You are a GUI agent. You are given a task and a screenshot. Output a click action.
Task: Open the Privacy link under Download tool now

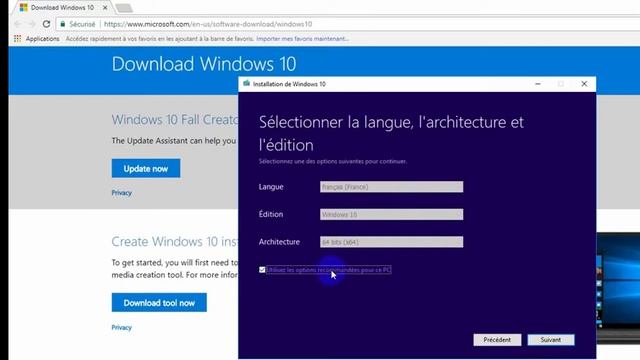click(x=122, y=327)
